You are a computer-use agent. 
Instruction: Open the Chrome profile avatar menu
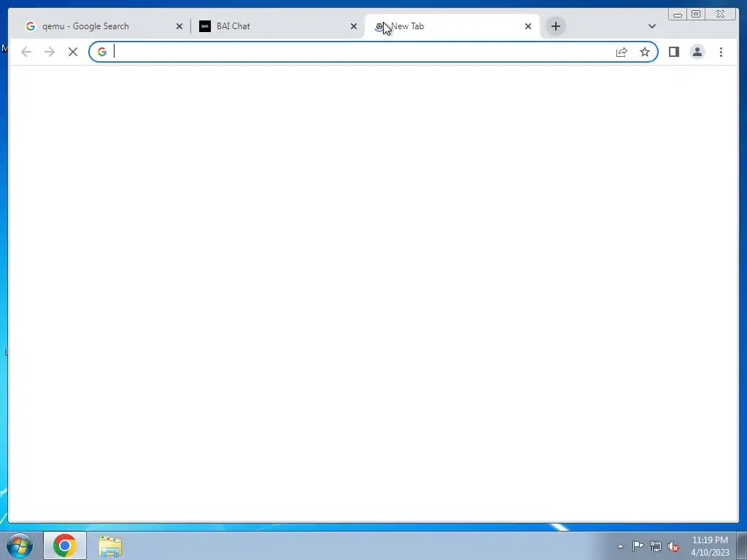(697, 52)
